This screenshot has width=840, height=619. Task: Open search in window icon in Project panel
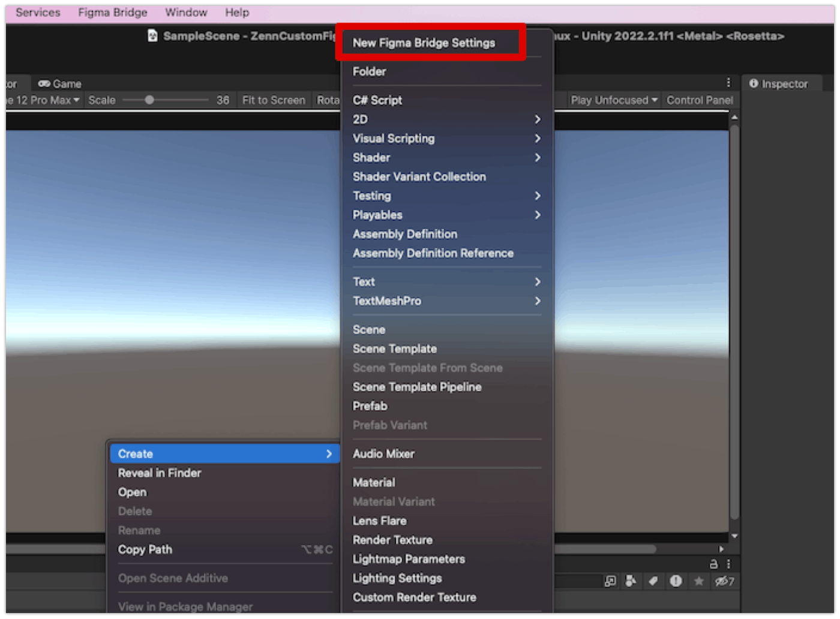click(x=610, y=581)
